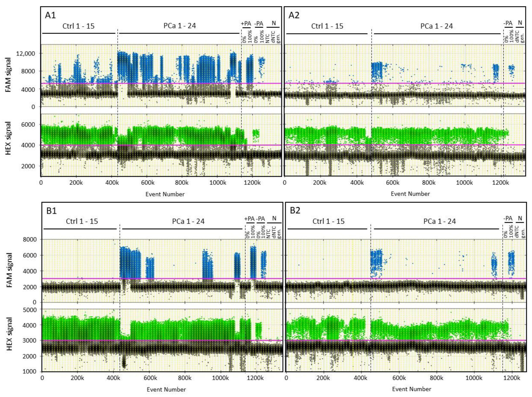This screenshot has width=532, height=397.
Task: Click 'PCa 1 - 24' heading in panel B1
Action: tap(188, 221)
